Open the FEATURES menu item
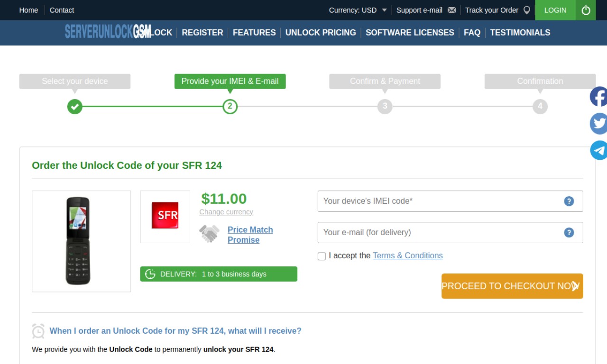The image size is (607, 364). point(254,32)
